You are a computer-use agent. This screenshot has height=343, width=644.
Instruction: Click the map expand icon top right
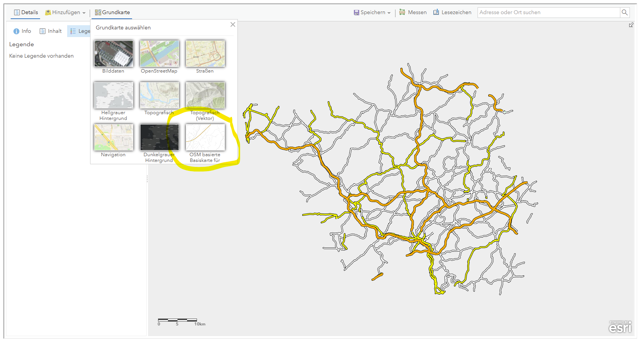(x=631, y=25)
